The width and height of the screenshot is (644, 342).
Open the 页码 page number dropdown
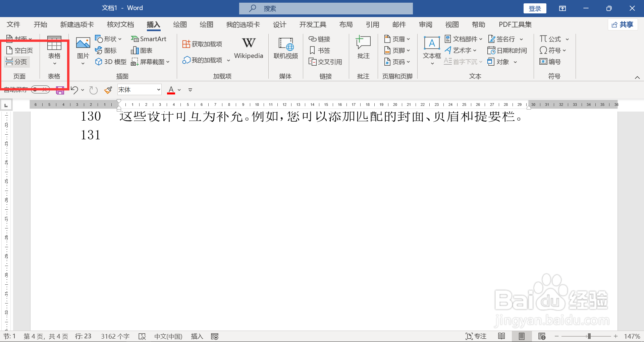[397, 62]
